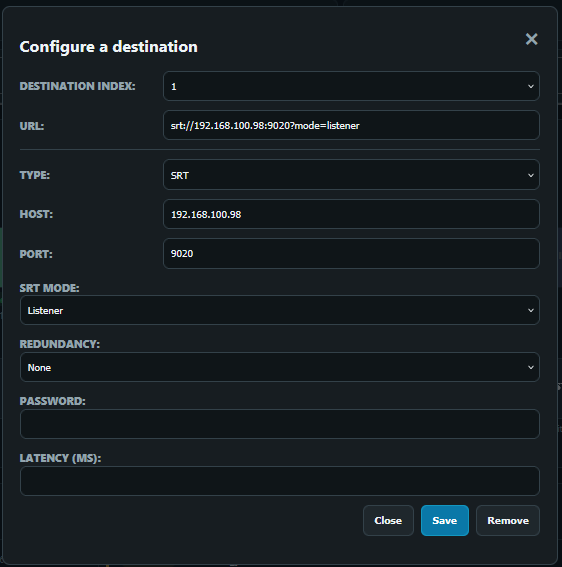Image resolution: width=562 pixels, height=567 pixels.
Task: Click into the URL text field
Action: point(351,125)
